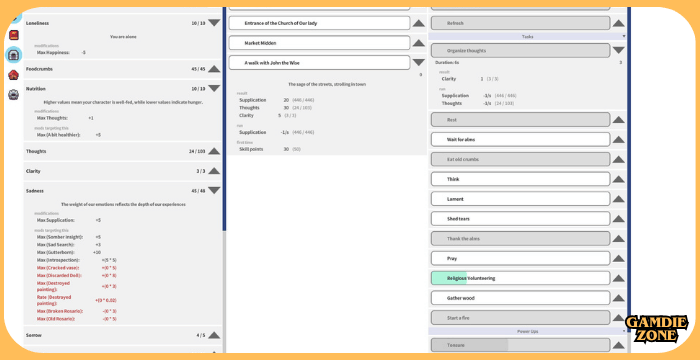
Task: Expand the Foodcrumbs resource arrow
Action: coord(214,69)
